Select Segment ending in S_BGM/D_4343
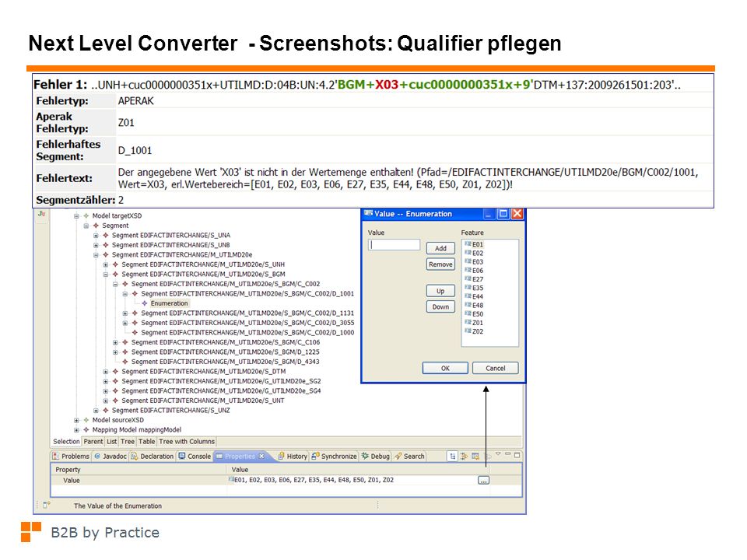Viewport: 747px width, 560px height. click(225, 362)
